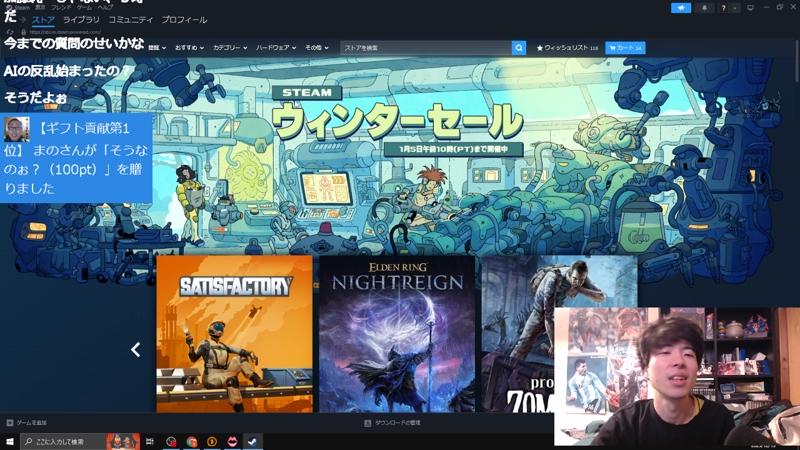The height and width of the screenshot is (450, 800).
Task: Click the previous carousel left arrow
Action: coord(136,349)
